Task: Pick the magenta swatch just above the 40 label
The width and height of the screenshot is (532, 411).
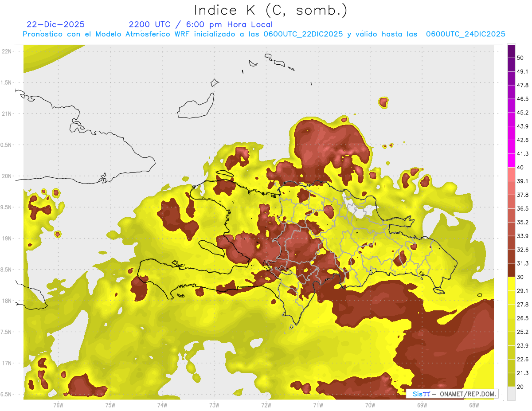Action: tap(511, 160)
